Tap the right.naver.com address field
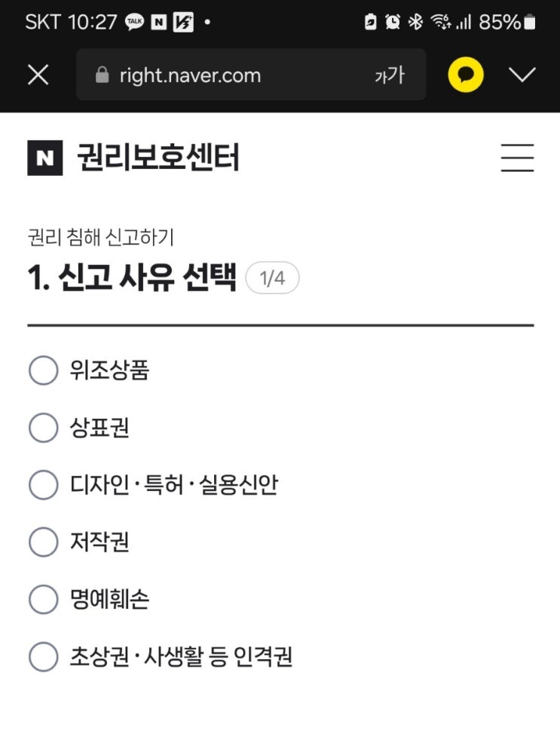The height and width of the screenshot is (734, 560). [251, 75]
